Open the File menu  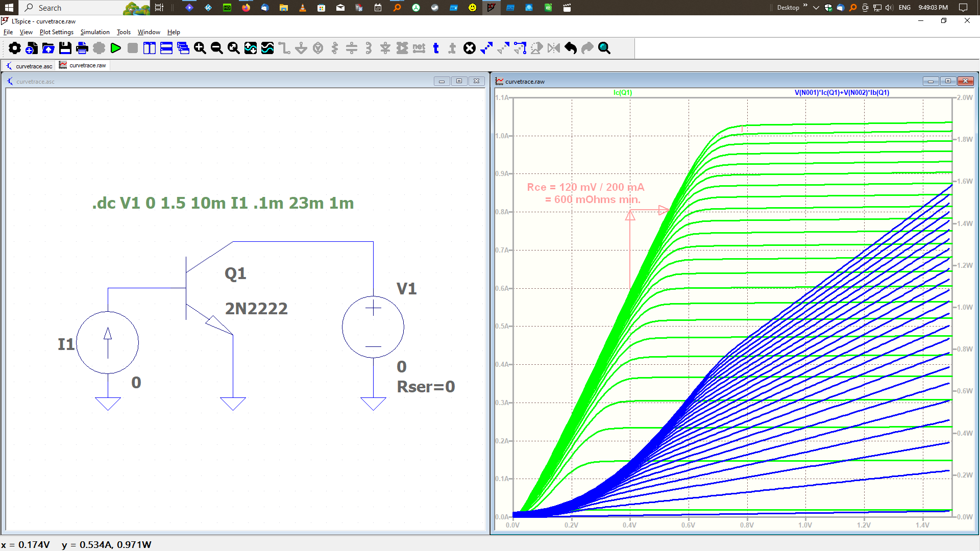(x=8, y=32)
